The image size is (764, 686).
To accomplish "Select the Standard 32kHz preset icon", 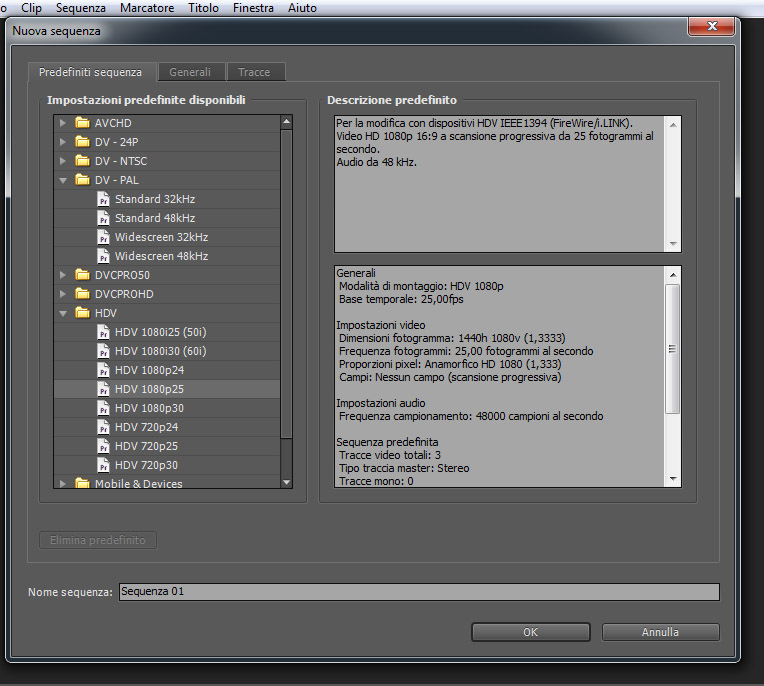I will point(103,199).
